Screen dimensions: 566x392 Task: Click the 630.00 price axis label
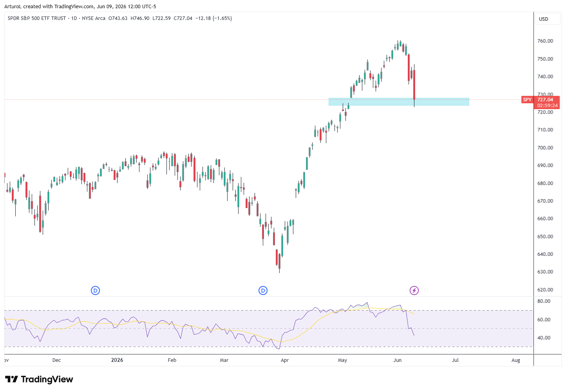(x=545, y=272)
